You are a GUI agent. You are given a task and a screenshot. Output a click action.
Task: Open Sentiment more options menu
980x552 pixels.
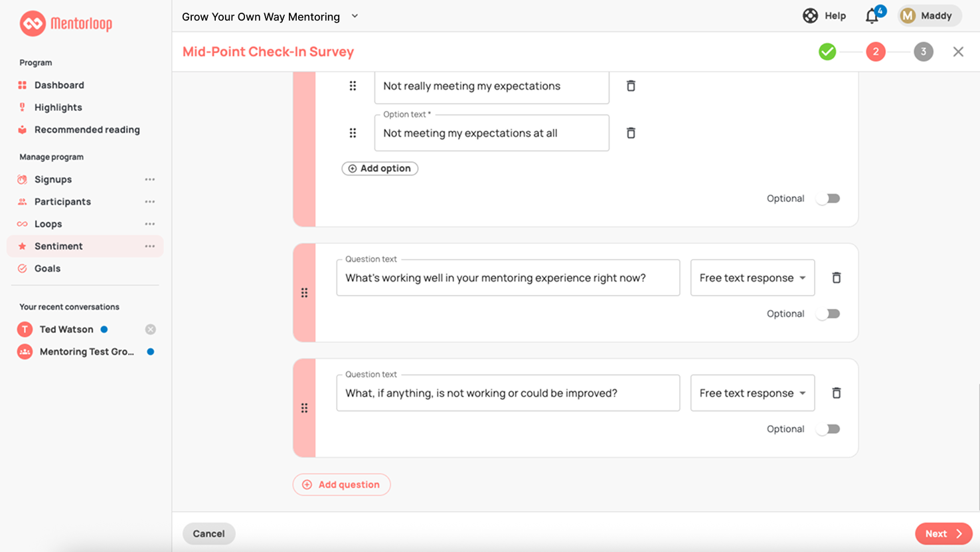150,246
